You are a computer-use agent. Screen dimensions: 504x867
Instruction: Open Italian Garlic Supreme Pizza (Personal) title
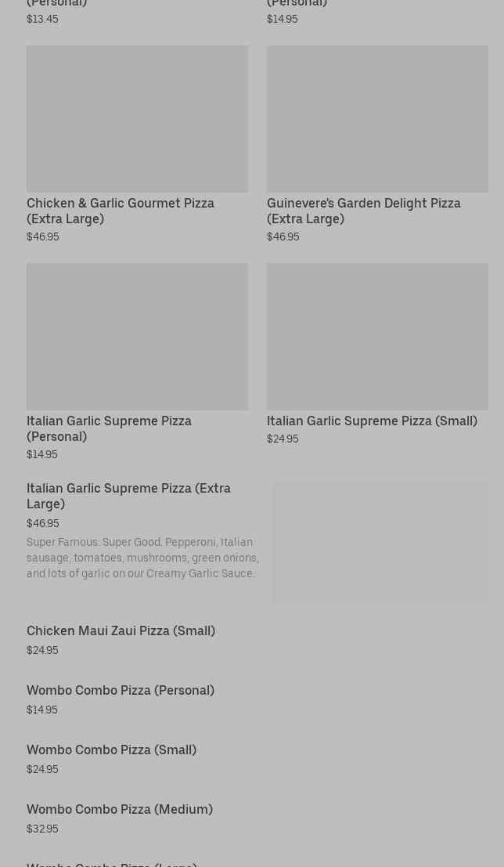pyautogui.click(x=109, y=428)
